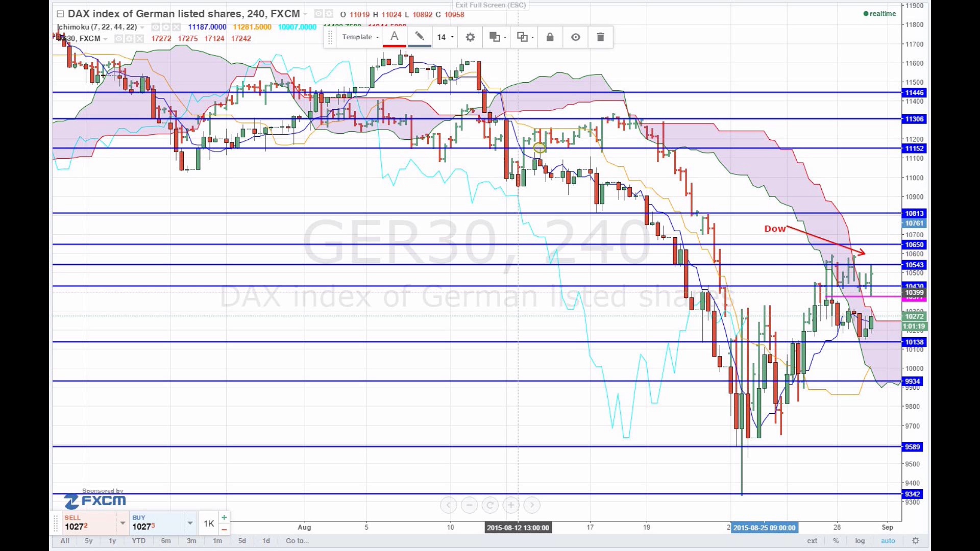Open chart settings gear bottom right
Image resolution: width=980 pixels, height=551 pixels.
tap(916, 541)
